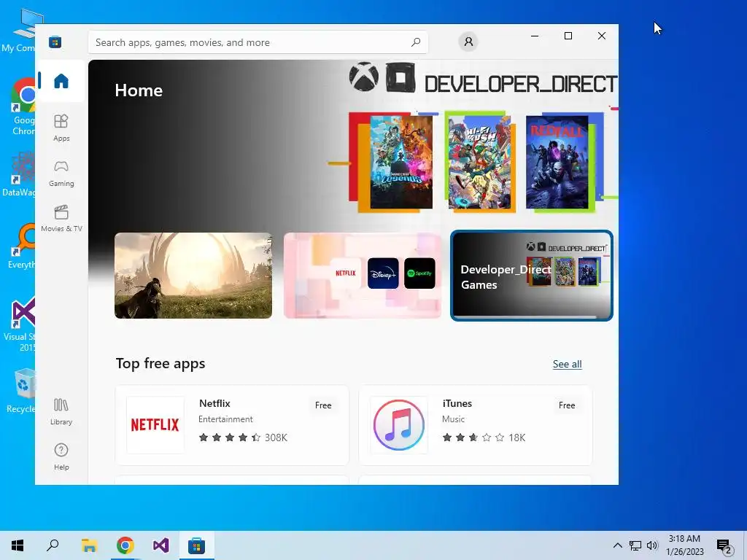Click the Netflix app title

(x=214, y=403)
